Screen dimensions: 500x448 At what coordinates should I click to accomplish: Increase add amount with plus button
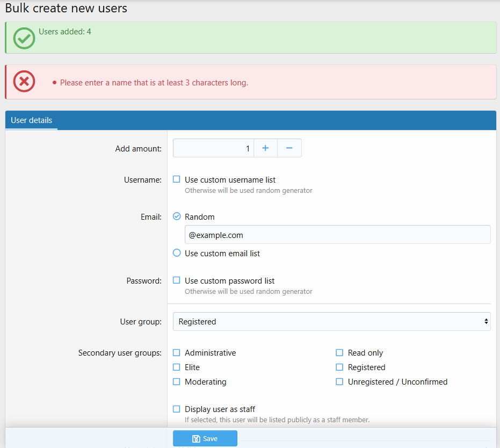pyautogui.click(x=265, y=148)
